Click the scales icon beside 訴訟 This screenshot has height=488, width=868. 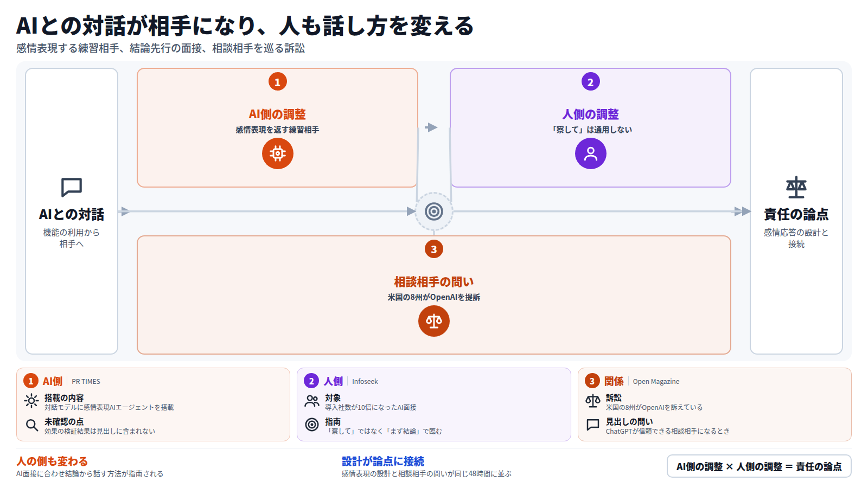[593, 401]
